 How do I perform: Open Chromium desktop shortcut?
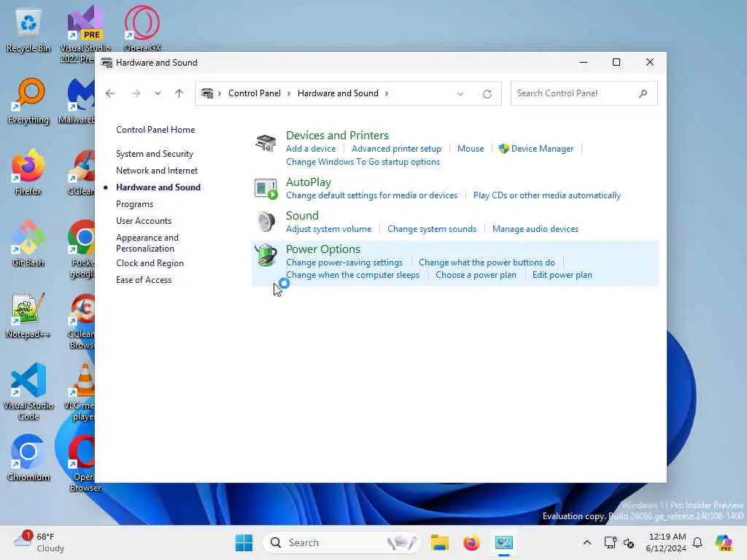coord(28,458)
